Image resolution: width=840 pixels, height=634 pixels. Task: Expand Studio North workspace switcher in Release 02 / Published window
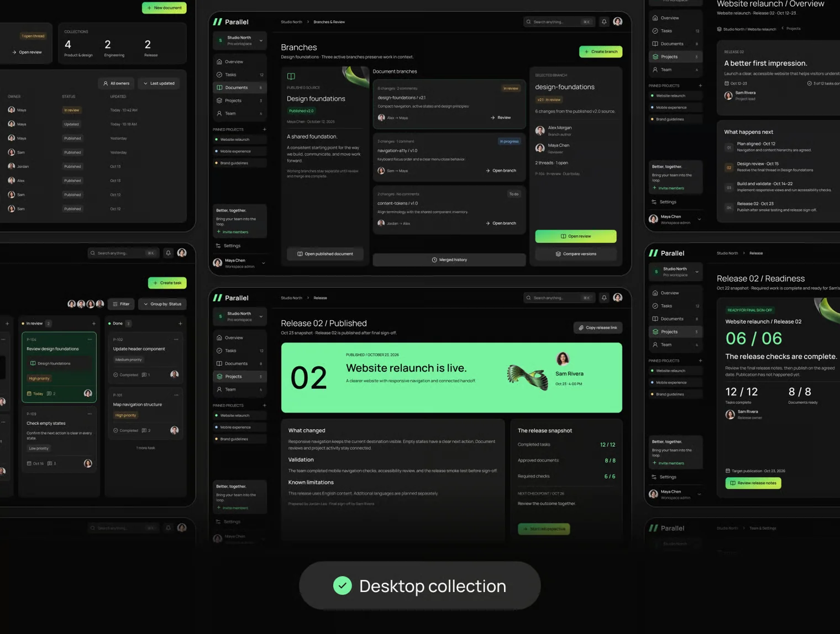240,316
